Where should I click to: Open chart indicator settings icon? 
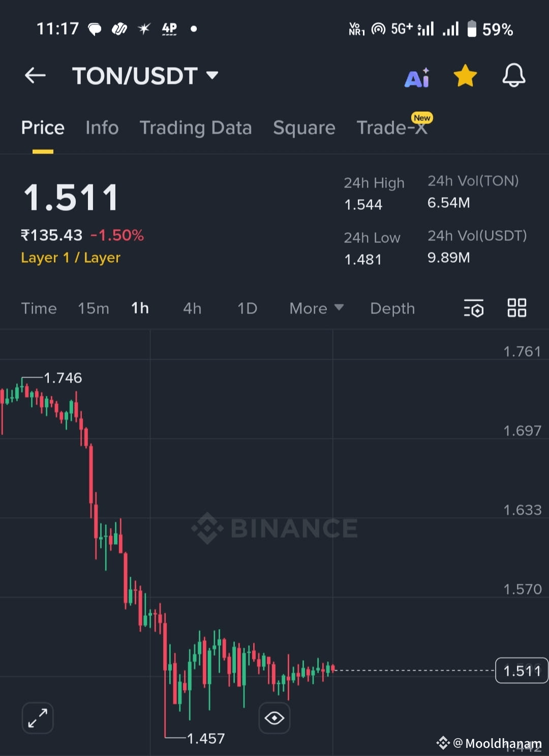(474, 308)
